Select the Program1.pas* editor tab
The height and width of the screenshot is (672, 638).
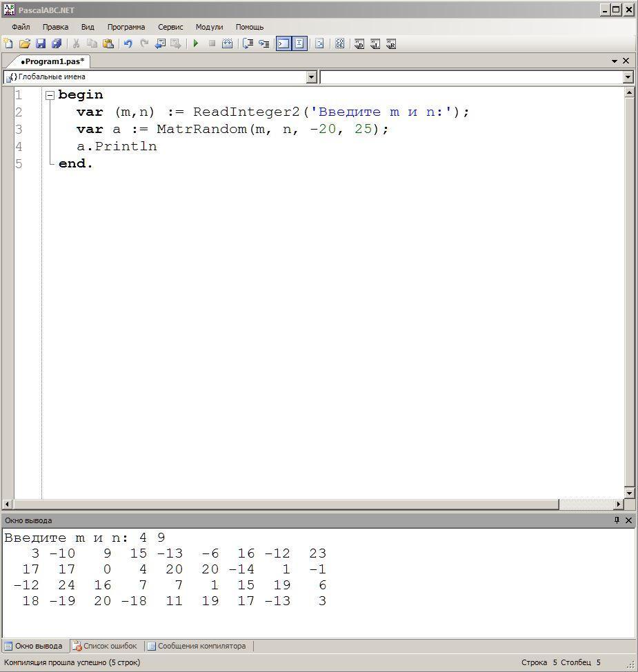(x=52, y=61)
